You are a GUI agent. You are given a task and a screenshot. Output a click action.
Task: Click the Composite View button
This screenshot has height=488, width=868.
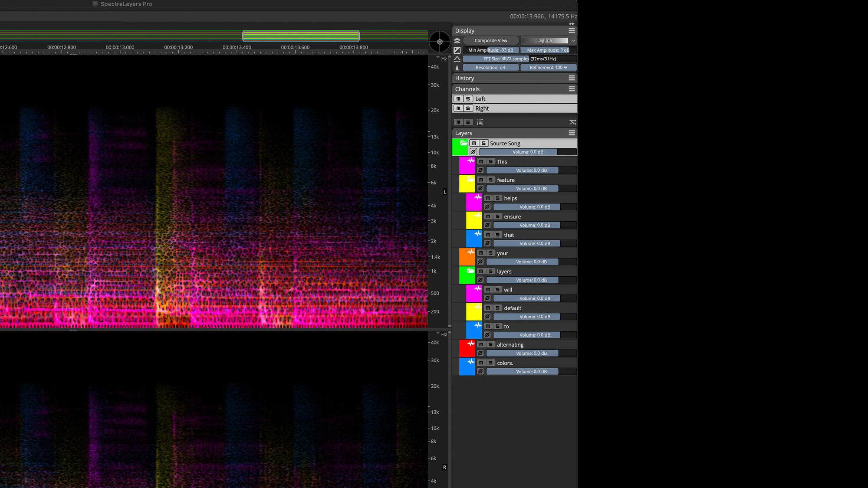(x=491, y=40)
